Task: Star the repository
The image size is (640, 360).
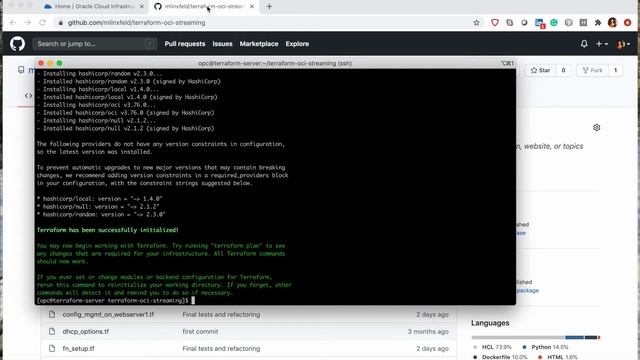Action: tap(540, 70)
